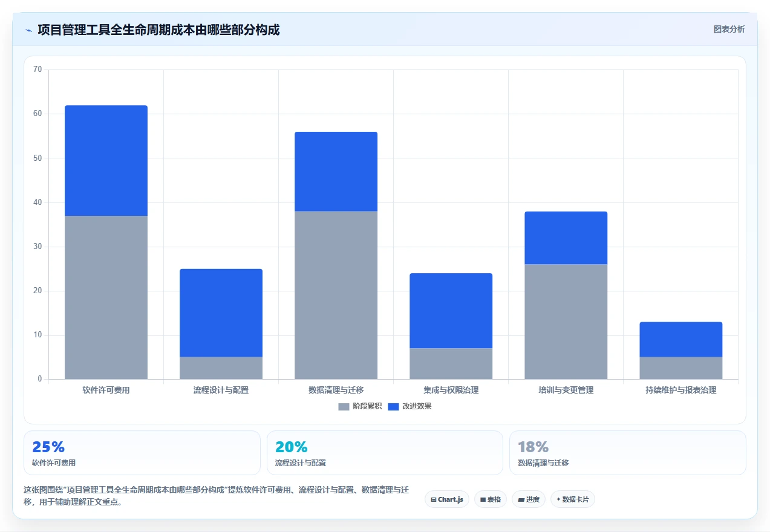Click the x-axis label 持续维护与报表治理
The width and height of the screenshot is (770, 532).
click(680, 390)
